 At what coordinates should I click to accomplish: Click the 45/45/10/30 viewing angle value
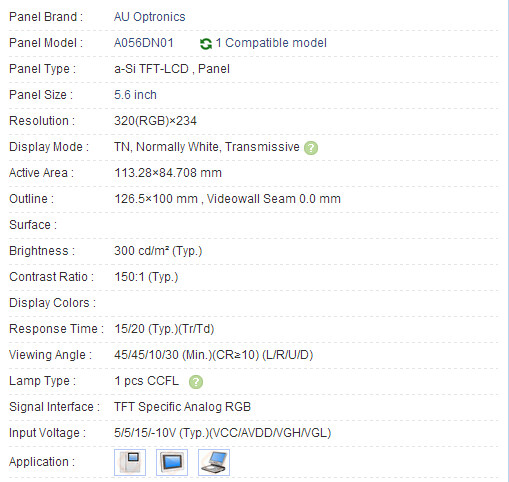pyautogui.click(x=214, y=355)
